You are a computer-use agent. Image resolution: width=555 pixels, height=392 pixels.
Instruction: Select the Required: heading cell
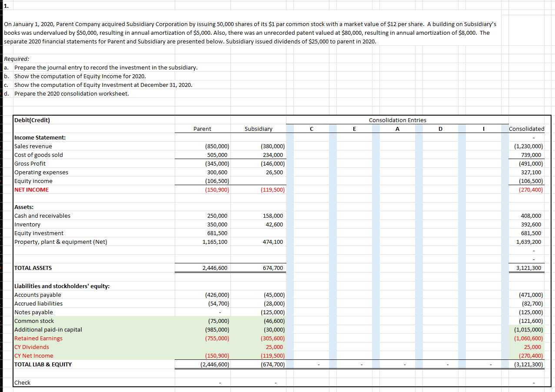(x=13, y=59)
